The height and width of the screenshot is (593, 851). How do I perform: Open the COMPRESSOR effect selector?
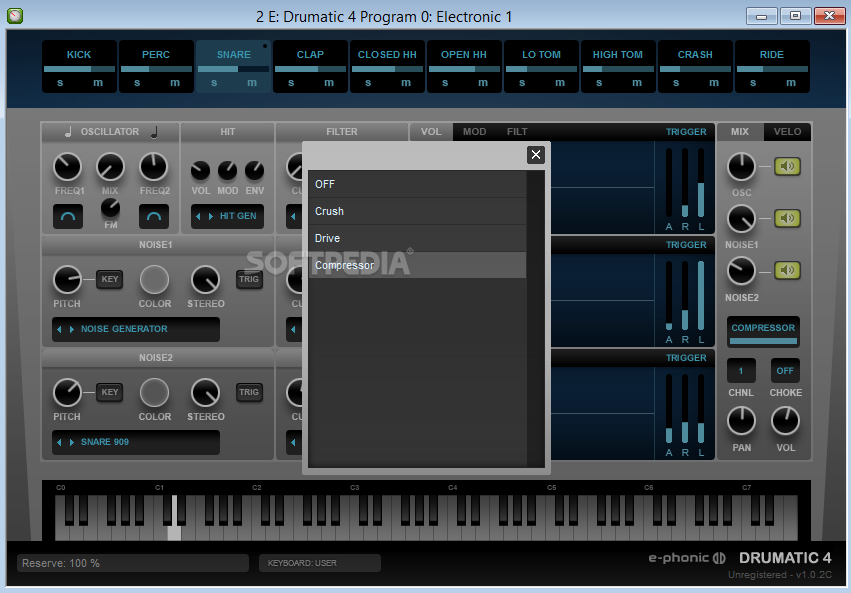[x=763, y=331]
